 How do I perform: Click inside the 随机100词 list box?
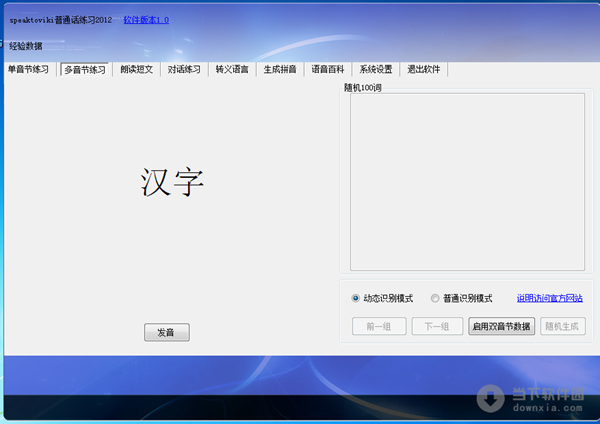[x=466, y=181]
